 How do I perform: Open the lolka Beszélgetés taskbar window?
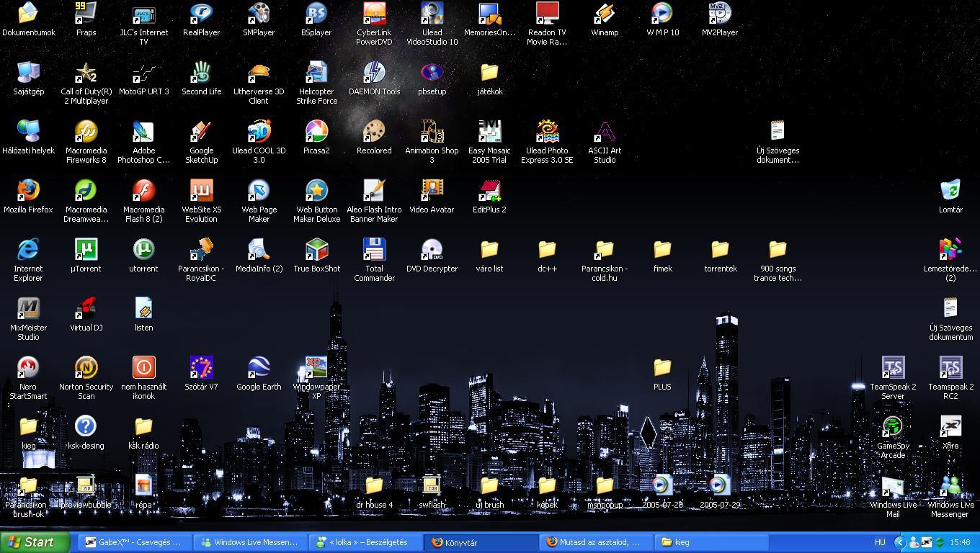366,542
